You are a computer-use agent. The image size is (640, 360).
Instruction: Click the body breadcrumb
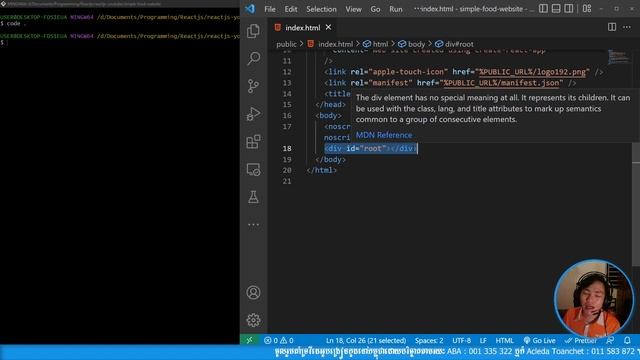click(x=411, y=44)
